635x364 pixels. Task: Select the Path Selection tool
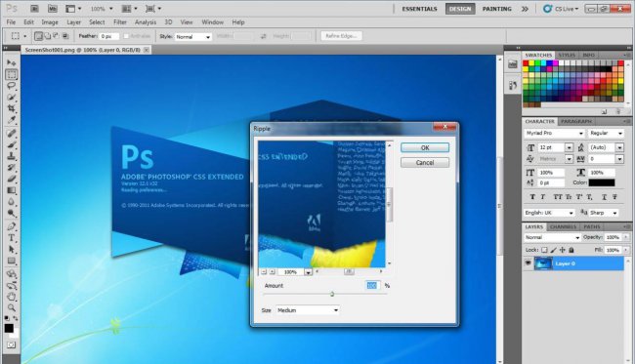[12, 249]
